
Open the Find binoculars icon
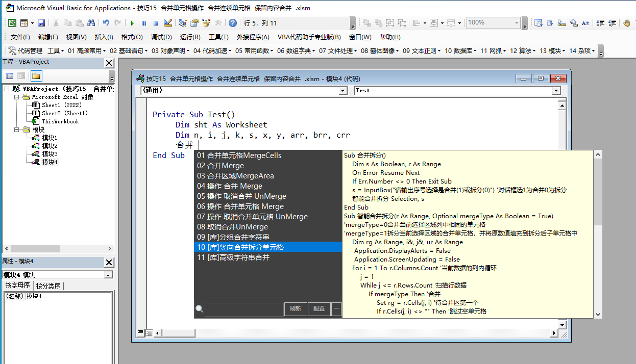[91, 23]
